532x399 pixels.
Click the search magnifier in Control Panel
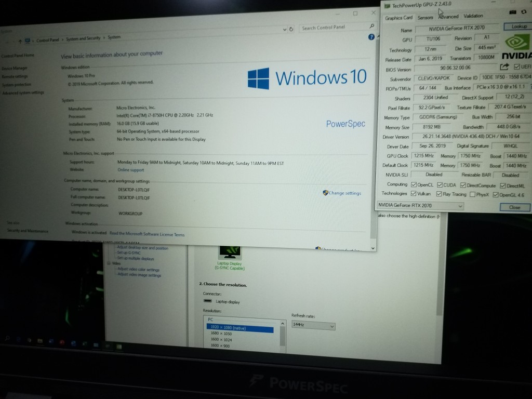click(372, 26)
